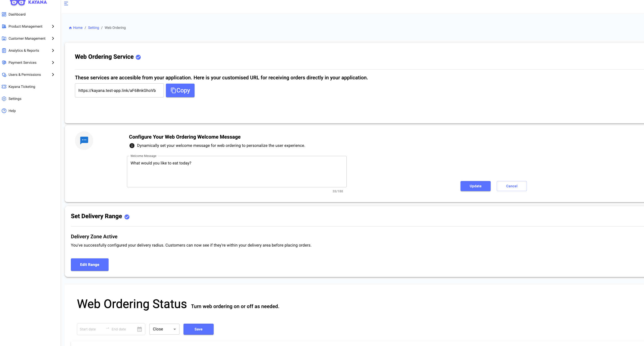Click the customised URL text field
Screen dimensions: 644x346
(119, 90)
